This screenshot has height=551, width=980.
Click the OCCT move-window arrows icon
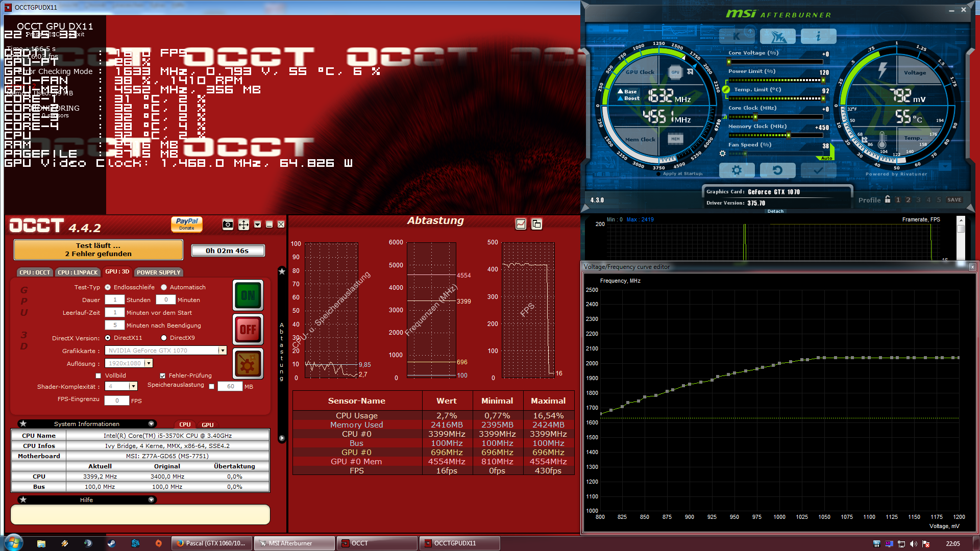click(x=243, y=224)
